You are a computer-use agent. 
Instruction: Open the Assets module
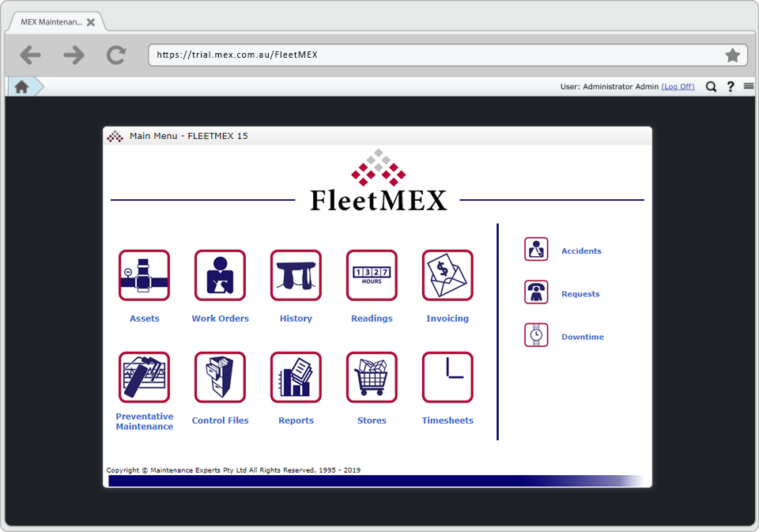[x=144, y=276]
